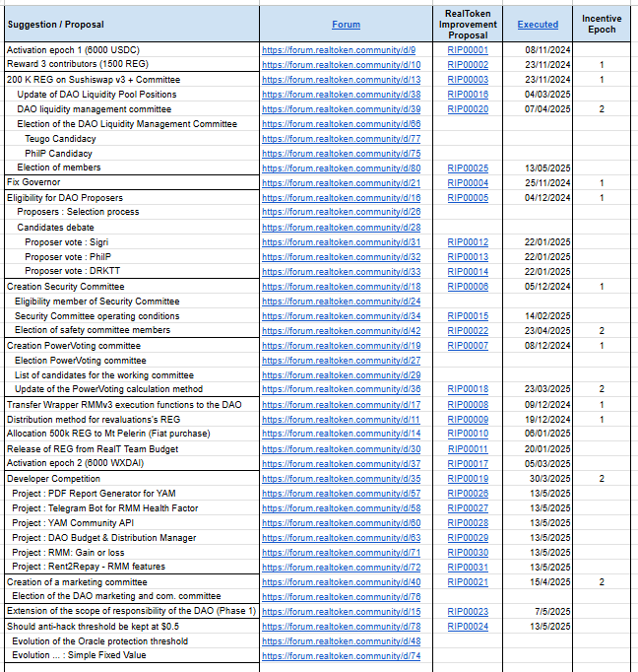Open forum link ending in /d/57
The image size is (638, 672).
click(342, 494)
